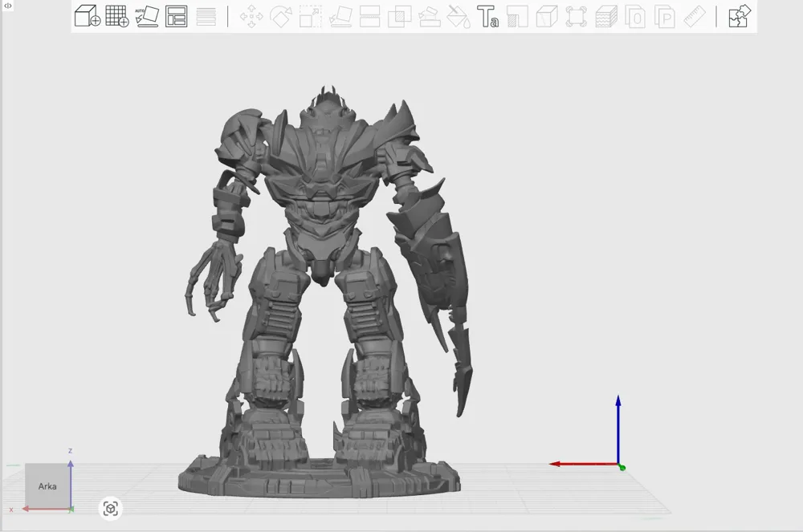This screenshot has width=803, height=532.
Task: Open the Assembly view puzzle icon
Action: 740,16
